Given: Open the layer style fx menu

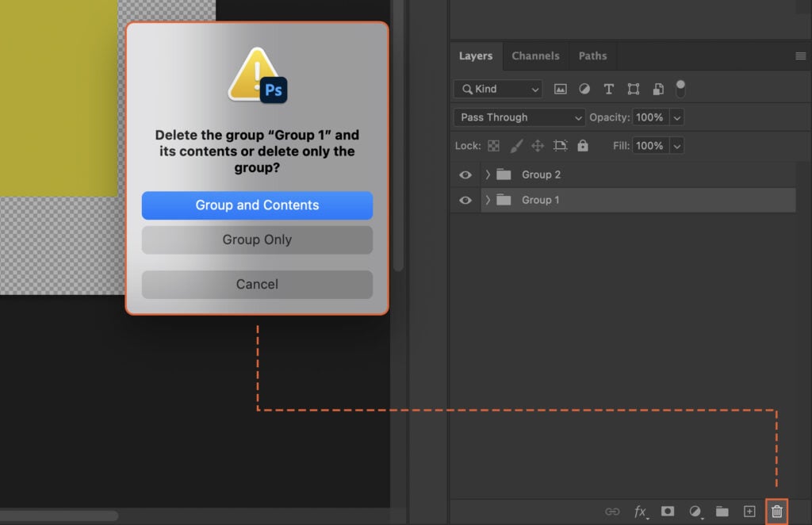Looking at the screenshot, I should [x=641, y=512].
